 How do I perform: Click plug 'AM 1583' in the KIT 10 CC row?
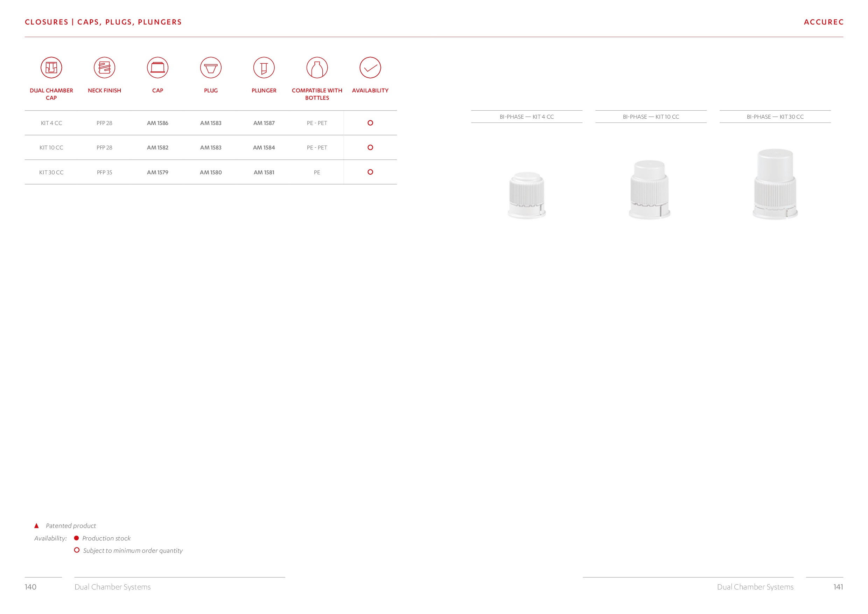(x=211, y=148)
